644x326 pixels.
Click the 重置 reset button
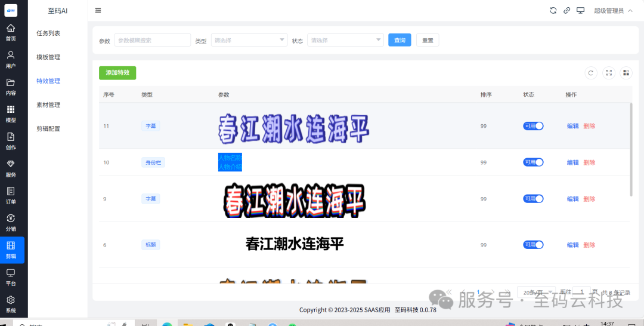428,40
